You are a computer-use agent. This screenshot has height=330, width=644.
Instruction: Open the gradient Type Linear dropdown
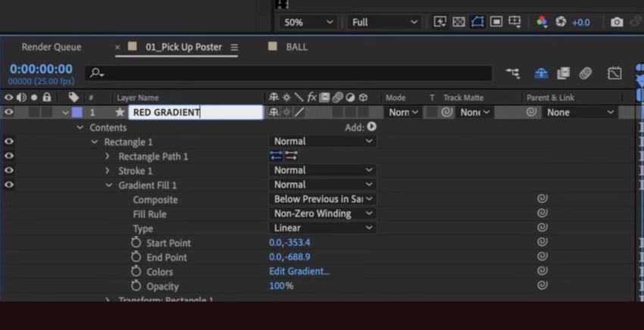click(323, 228)
